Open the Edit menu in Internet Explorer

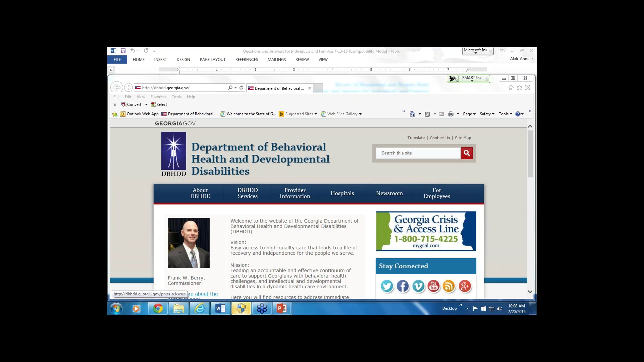coord(128,97)
